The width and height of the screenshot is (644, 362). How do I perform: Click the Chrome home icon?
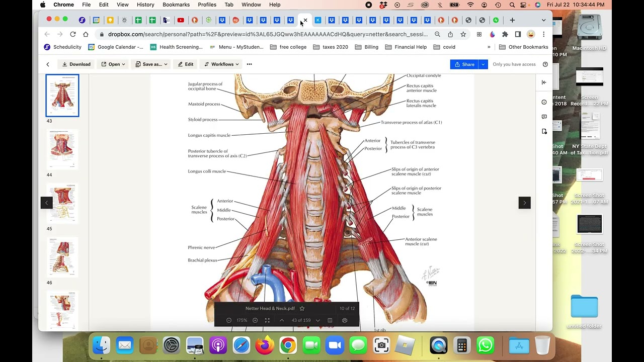pyautogui.click(x=86, y=34)
